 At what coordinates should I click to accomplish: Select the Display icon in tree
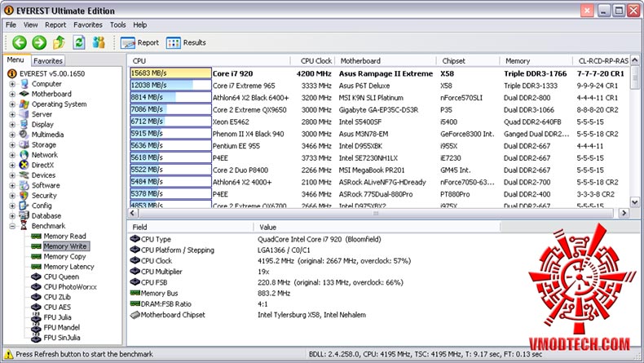(x=24, y=124)
